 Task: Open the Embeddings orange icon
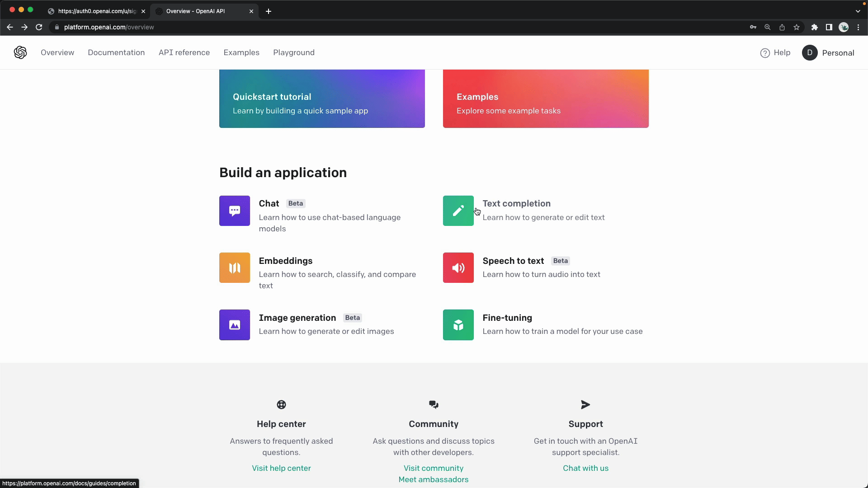coord(235,267)
